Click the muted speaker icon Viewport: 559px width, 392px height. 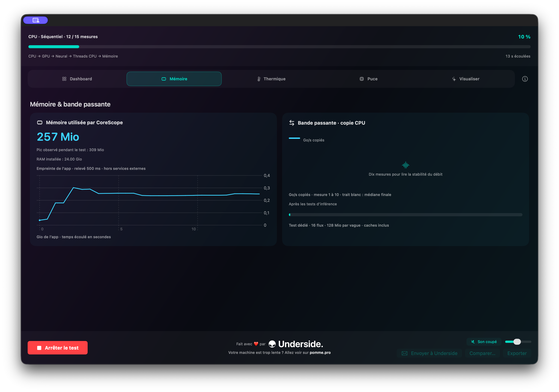tap(473, 342)
